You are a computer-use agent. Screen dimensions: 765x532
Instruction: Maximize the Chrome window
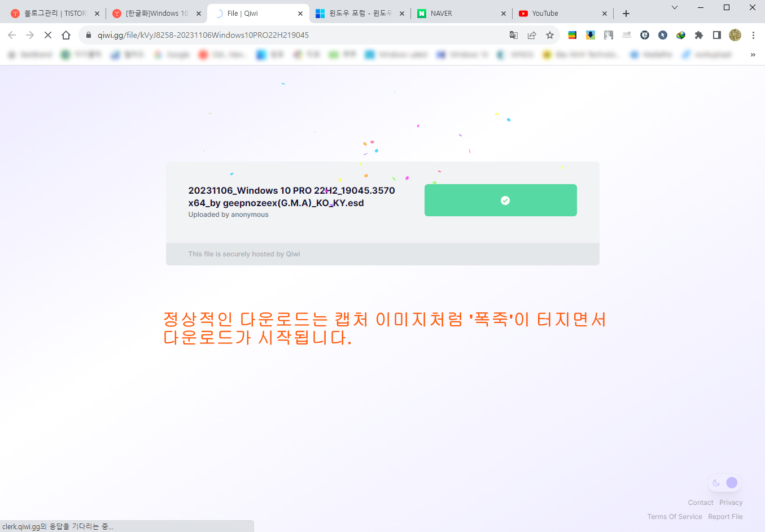[727, 7]
